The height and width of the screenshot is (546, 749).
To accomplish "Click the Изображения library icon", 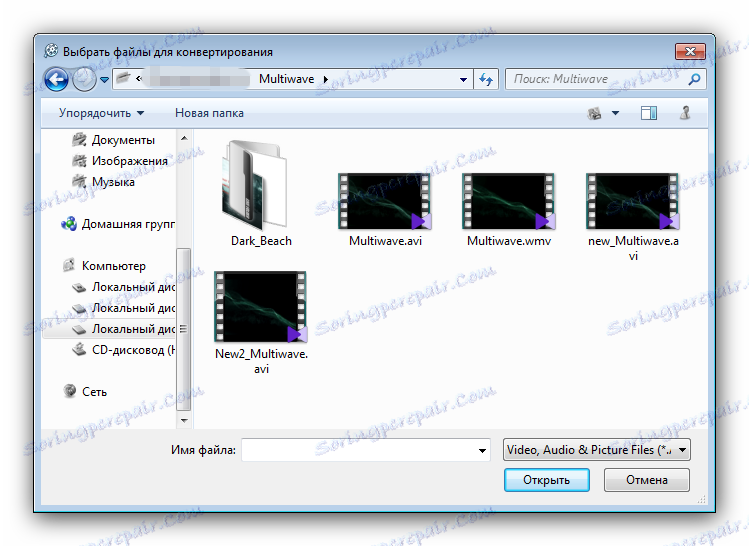I will [79, 161].
